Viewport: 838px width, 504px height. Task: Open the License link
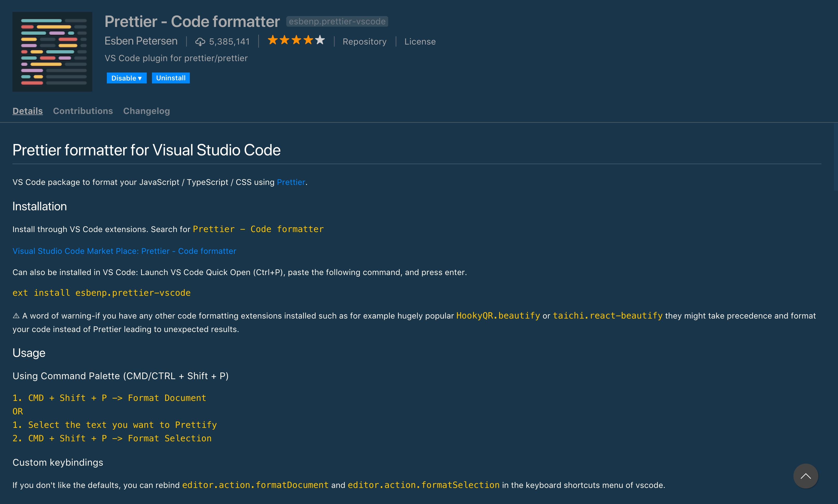point(420,42)
